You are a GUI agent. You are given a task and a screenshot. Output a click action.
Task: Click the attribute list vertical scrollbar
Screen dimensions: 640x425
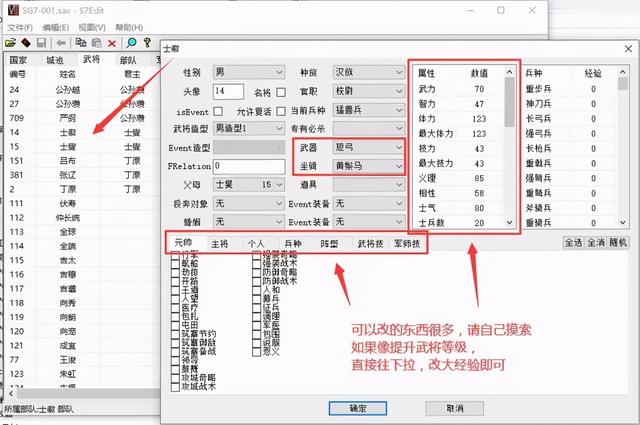[x=510, y=150]
